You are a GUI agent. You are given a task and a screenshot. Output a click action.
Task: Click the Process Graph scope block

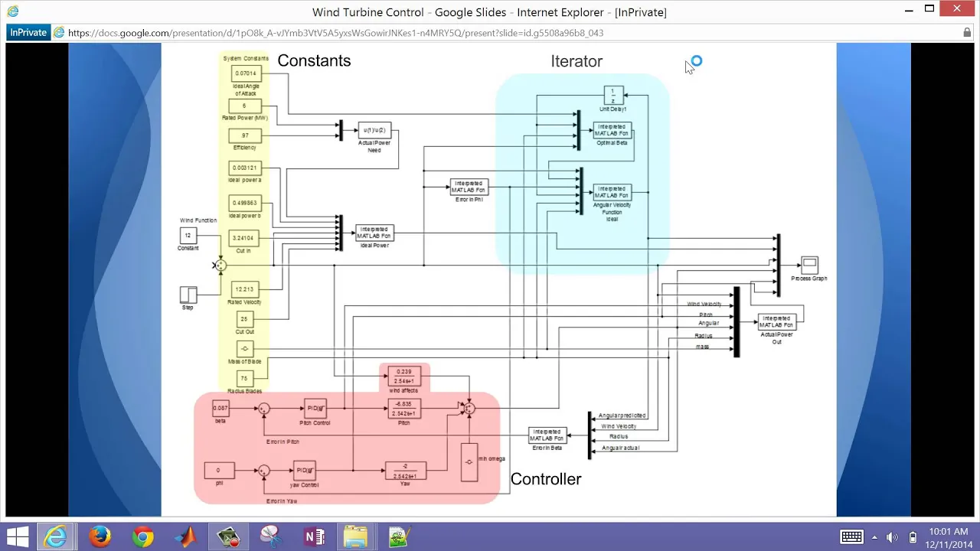pyautogui.click(x=809, y=266)
